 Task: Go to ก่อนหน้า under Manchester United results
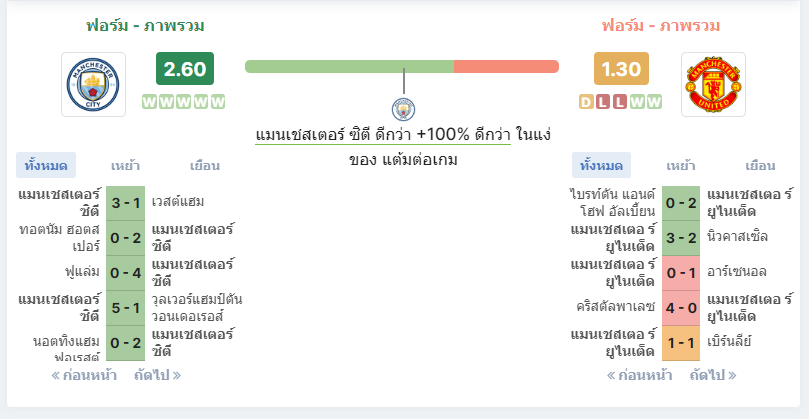640,375
